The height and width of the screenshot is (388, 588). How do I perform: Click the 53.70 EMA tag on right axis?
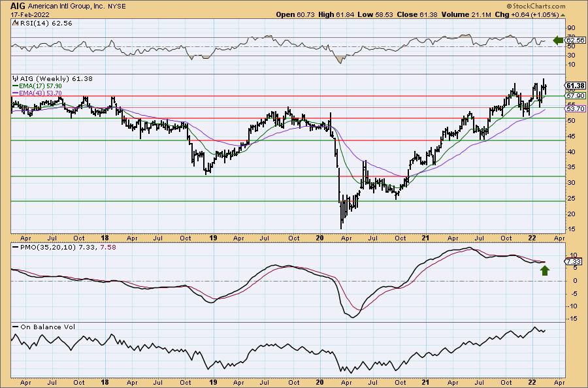(x=575, y=109)
